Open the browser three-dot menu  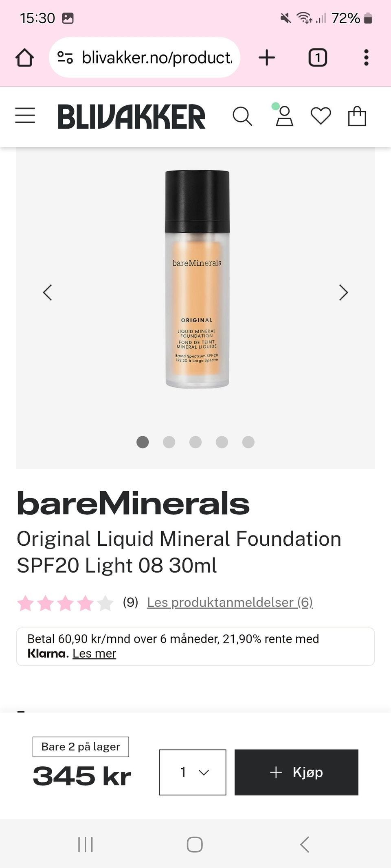pyautogui.click(x=366, y=57)
